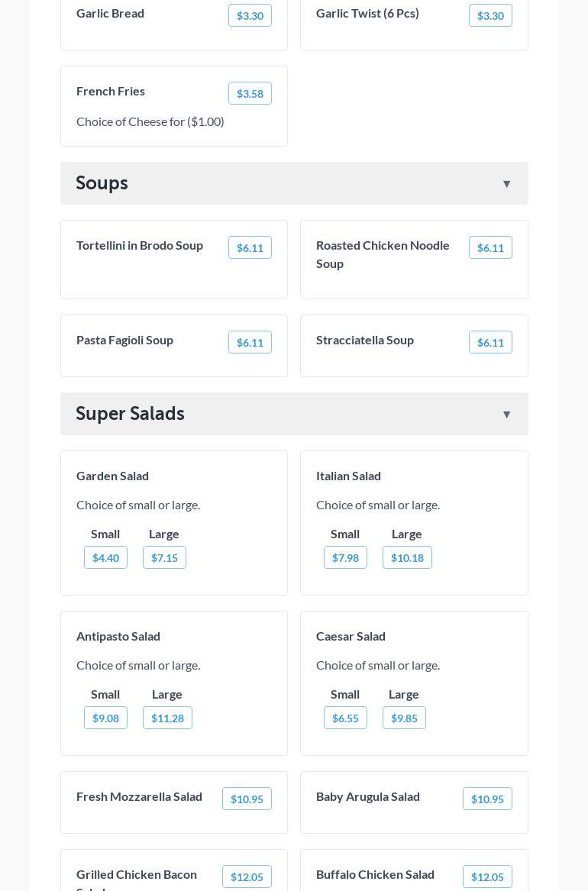Open Buffalo Chicken Salad item title
Viewport: 588px width, 891px height.
pyautogui.click(x=375, y=874)
